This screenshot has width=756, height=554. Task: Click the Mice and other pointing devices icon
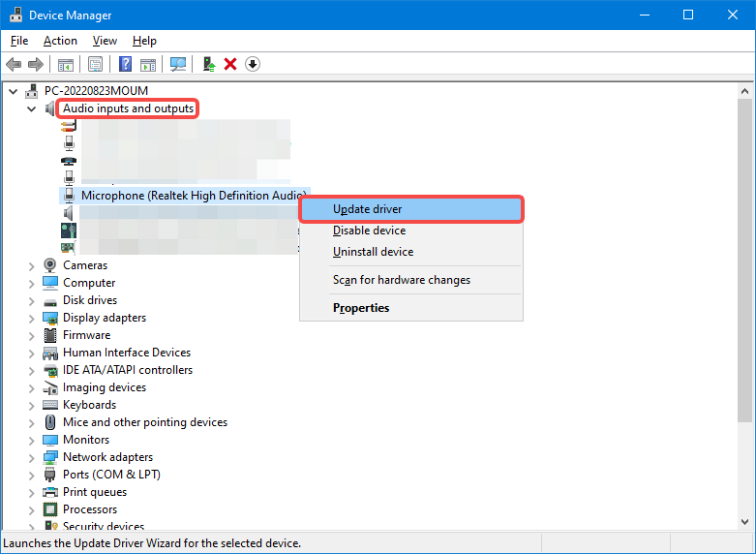pyautogui.click(x=50, y=422)
